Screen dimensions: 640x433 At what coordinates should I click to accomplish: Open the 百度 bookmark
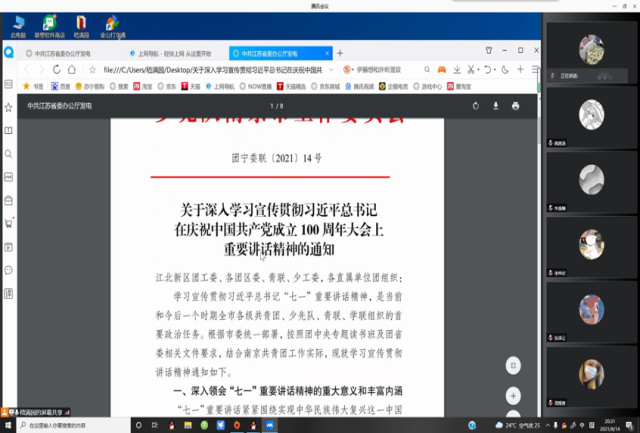pos(60,86)
